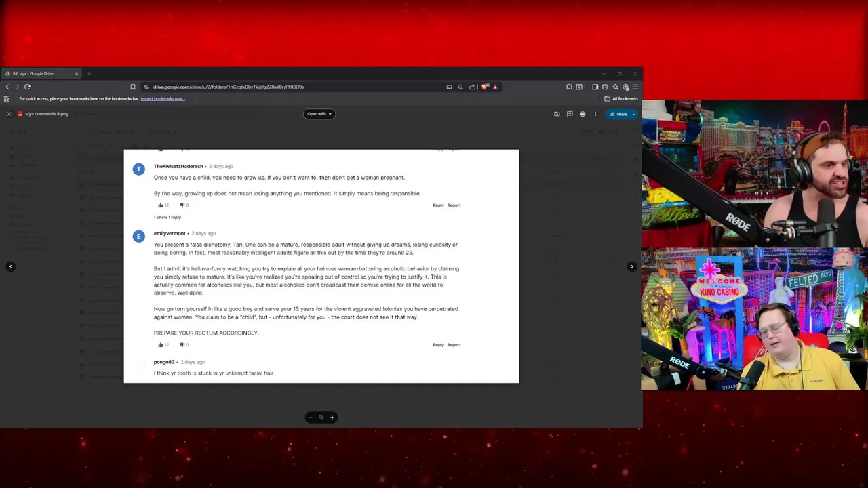This screenshot has height=488, width=868.
Task: Close the Google Drive browser tab
Action: coord(77,73)
